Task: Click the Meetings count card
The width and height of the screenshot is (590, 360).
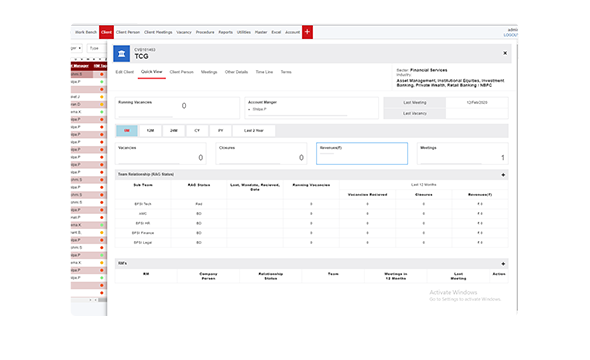Action: coord(462,153)
